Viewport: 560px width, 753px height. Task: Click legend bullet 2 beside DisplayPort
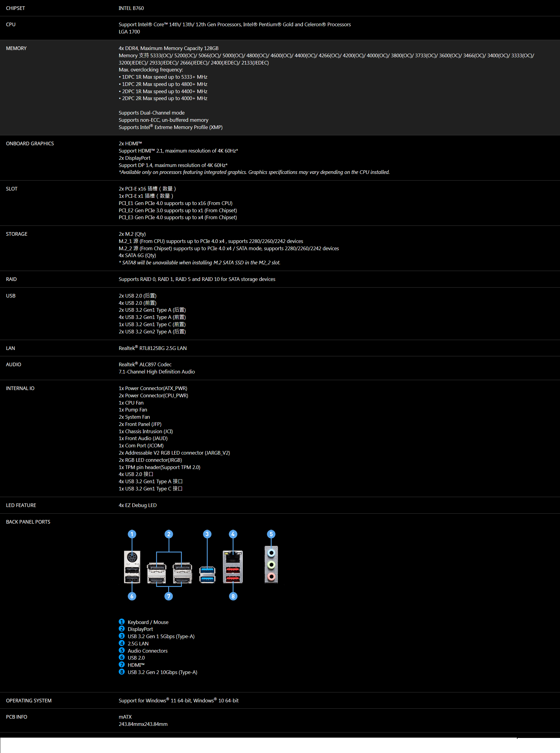click(122, 629)
